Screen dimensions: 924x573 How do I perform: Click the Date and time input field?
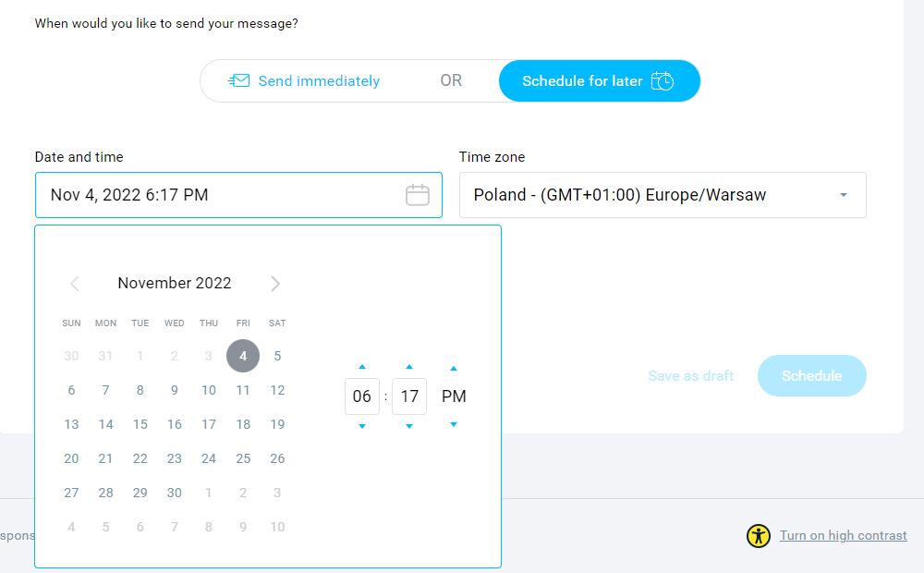tap(238, 195)
